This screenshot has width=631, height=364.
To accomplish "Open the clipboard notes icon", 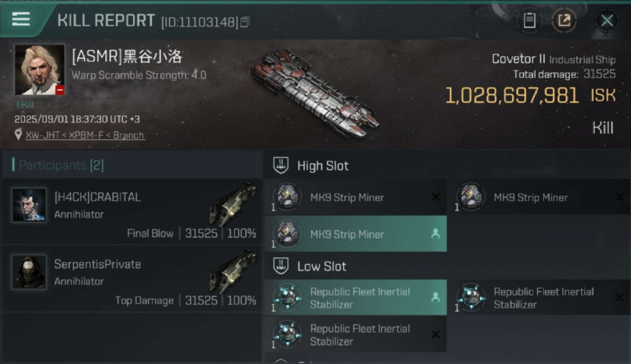I will pyautogui.click(x=529, y=20).
